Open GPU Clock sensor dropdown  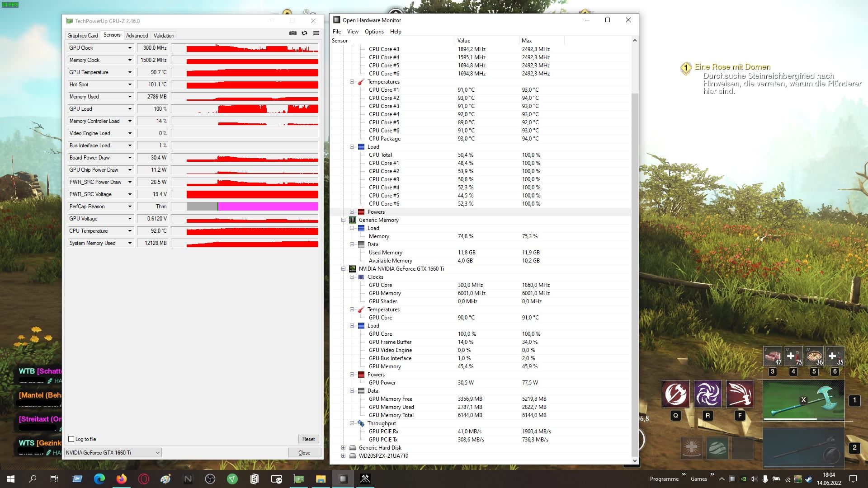130,48
